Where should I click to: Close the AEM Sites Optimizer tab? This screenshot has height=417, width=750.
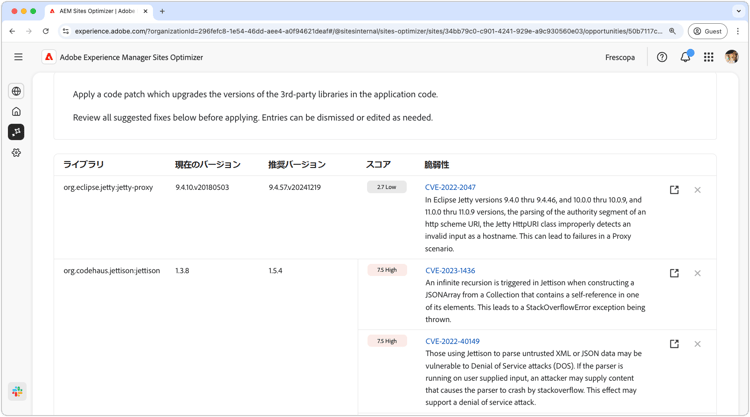(145, 11)
